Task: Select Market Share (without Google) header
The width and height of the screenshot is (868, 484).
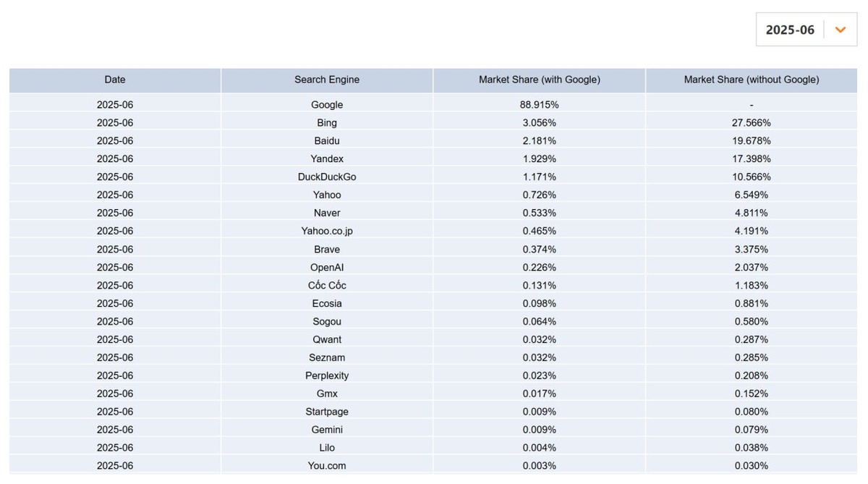Action: tap(752, 80)
